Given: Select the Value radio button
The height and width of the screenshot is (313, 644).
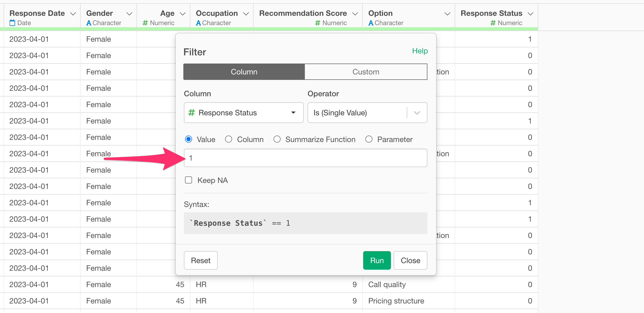Looking at the screenshot, I should pos(189,139).
